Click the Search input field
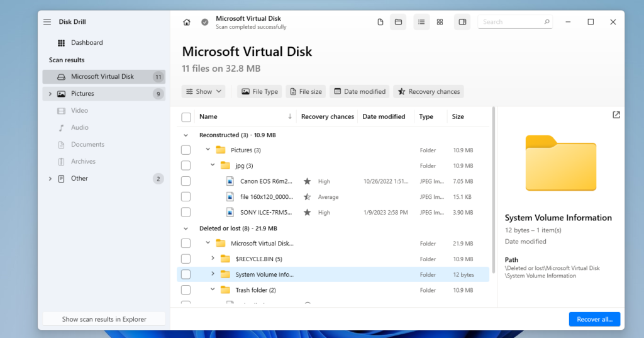Image resolution: width=644 pixels, height=338 pixels. [x=509, y=22]
